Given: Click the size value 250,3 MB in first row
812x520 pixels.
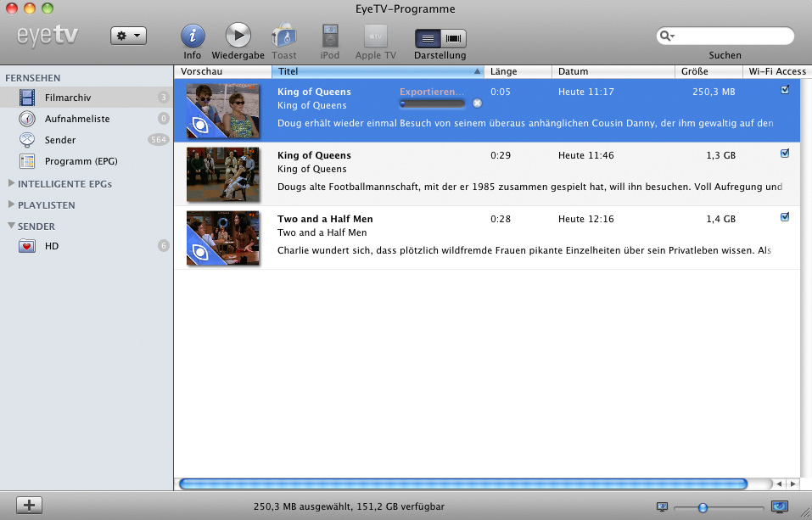Looking at the screenshot, I should [x=714, y=92].
